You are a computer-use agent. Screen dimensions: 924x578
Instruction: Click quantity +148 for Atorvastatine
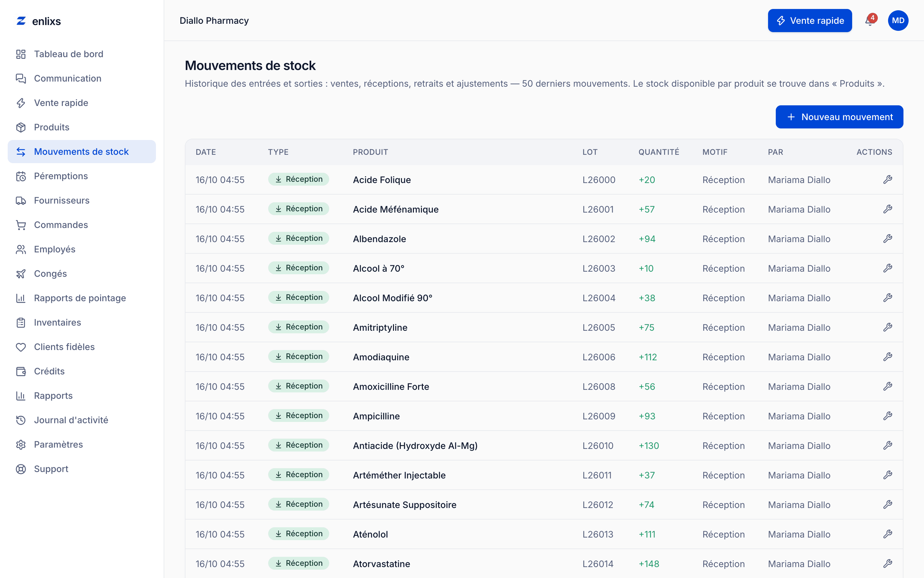coord(649,564)
